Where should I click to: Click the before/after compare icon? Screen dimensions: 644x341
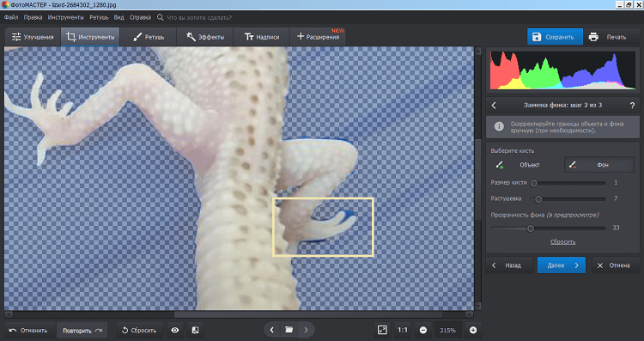[x=196, y=330]
